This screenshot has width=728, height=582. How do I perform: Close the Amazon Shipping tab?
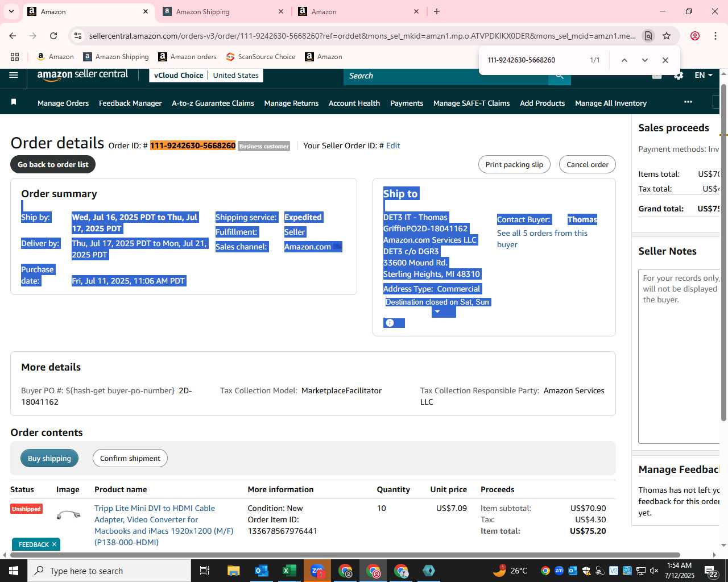(281, 11)
